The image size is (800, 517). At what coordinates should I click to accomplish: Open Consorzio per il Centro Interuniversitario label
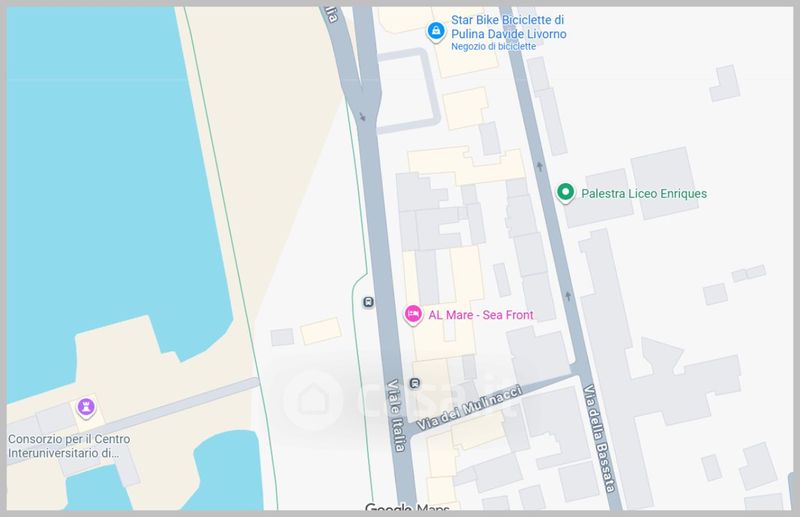[69, 446]
